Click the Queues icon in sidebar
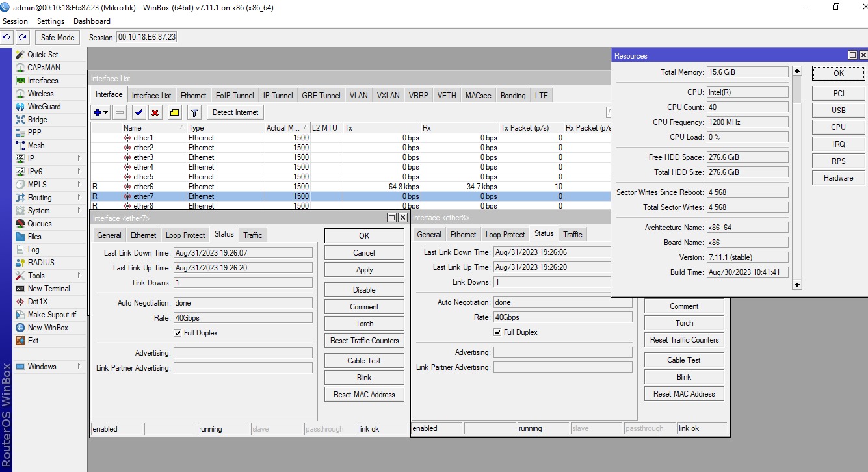 click(20, 224)
